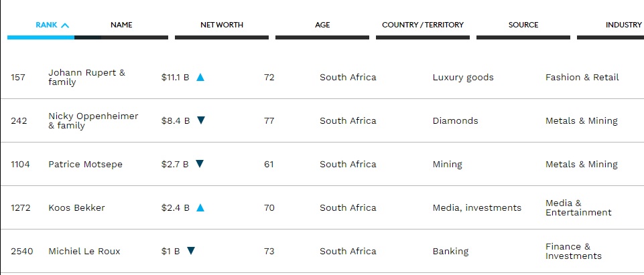Sort by the Industry column header

point(623,25)
